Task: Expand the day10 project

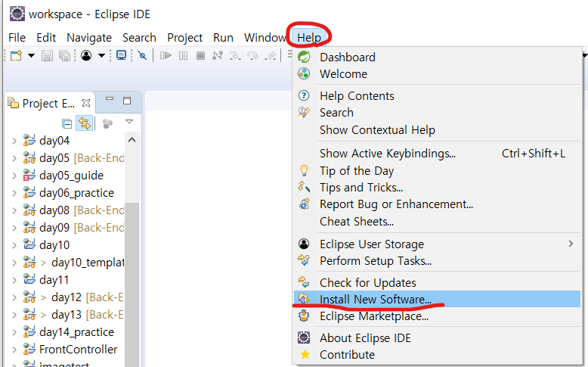Action: click(x=14, y=245)
